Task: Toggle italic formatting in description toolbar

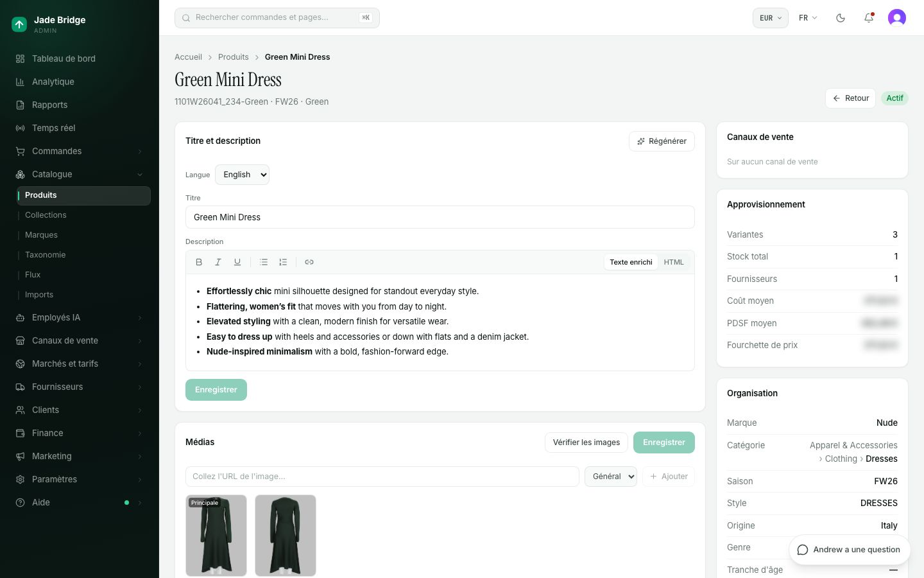Action: (x=218, y=262)
